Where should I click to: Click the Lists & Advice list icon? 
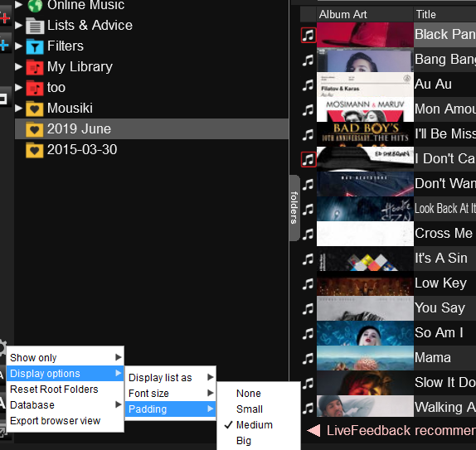[35, 26]
